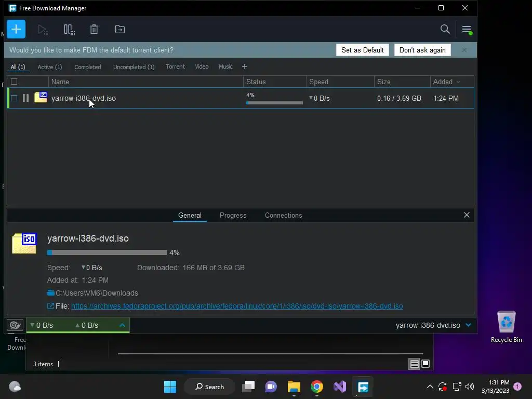The width and height of the screenshot is (532, 399).
Task: Open Recycle Bin on desktop
Action: tap(506, 327)
